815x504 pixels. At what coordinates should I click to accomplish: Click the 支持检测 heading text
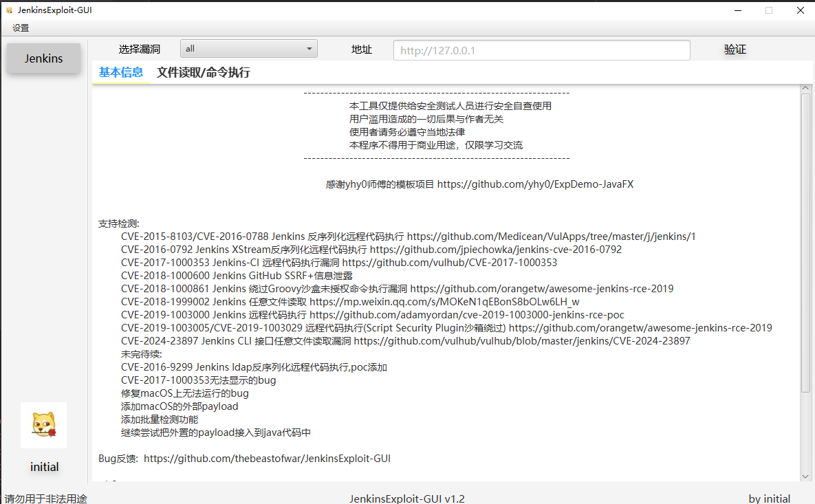coord(118,223)
